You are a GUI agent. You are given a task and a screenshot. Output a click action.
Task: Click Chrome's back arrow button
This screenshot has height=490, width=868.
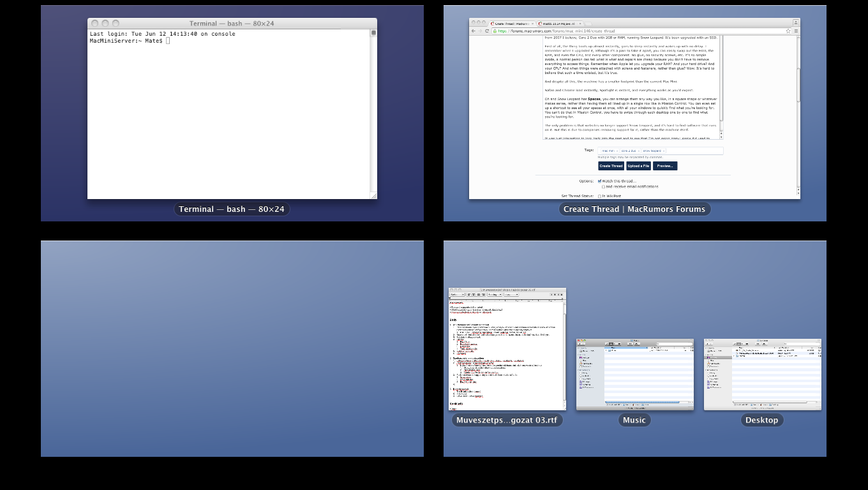(x=473, y=31)
